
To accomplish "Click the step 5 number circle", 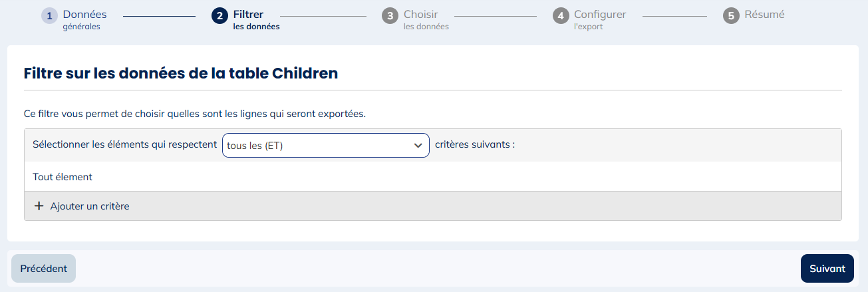I will pyautogui.click(x=731, y=16).
